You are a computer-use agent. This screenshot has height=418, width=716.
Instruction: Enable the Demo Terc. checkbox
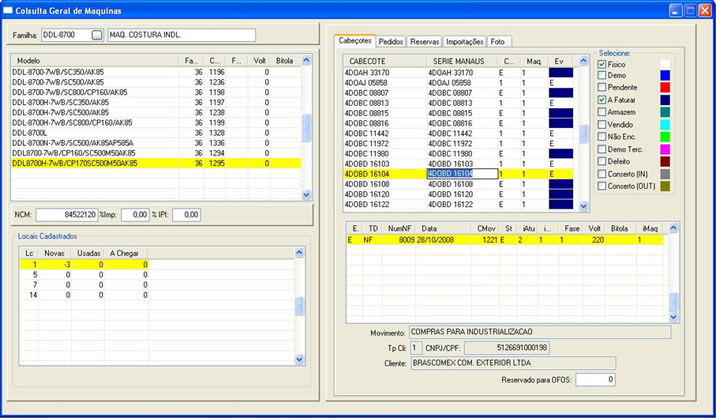(x=602, y=149)
